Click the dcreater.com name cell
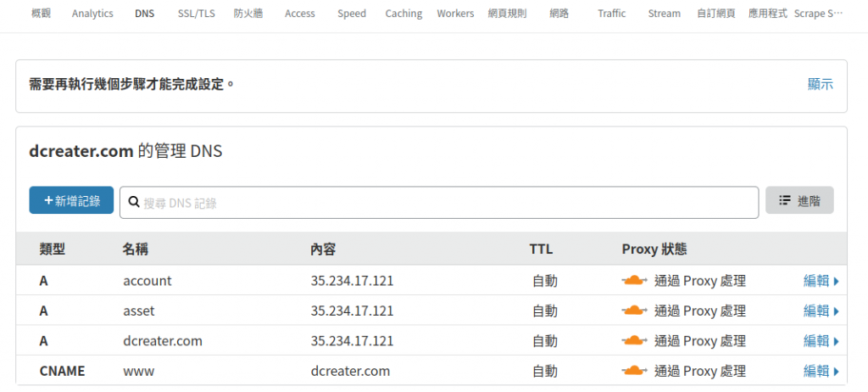This screenshot has width=868, height=392. tap(163, 341)
